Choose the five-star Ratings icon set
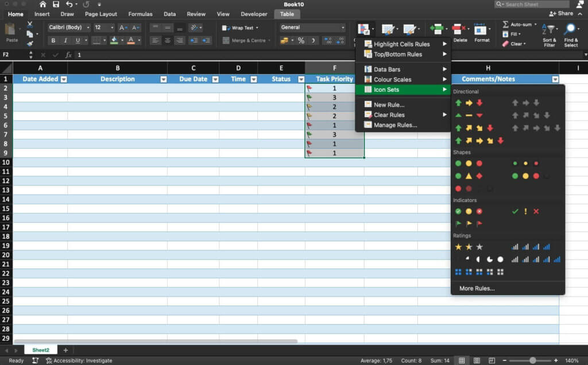This screenshot has height=365, width=588. click(468, 246)
